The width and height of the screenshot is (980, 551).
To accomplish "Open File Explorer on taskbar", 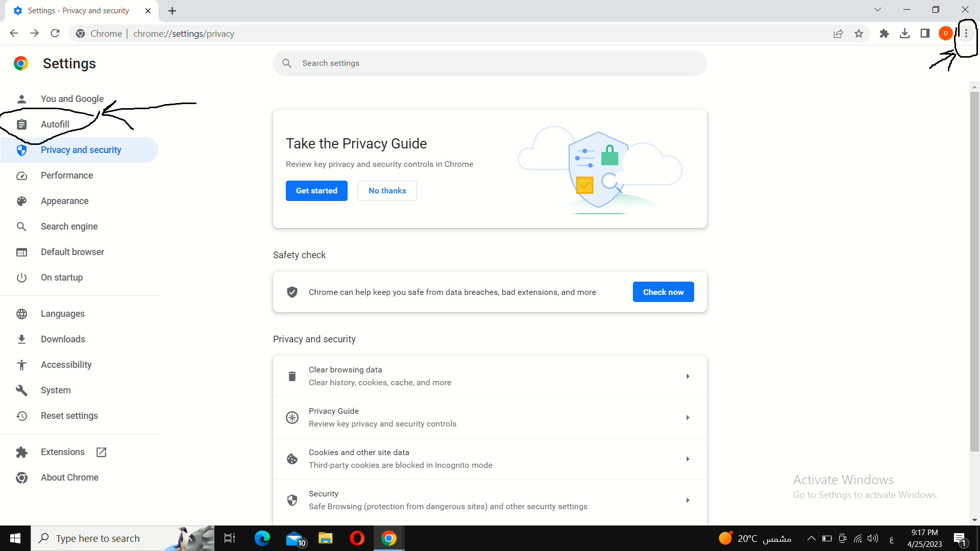I will 325,538.
